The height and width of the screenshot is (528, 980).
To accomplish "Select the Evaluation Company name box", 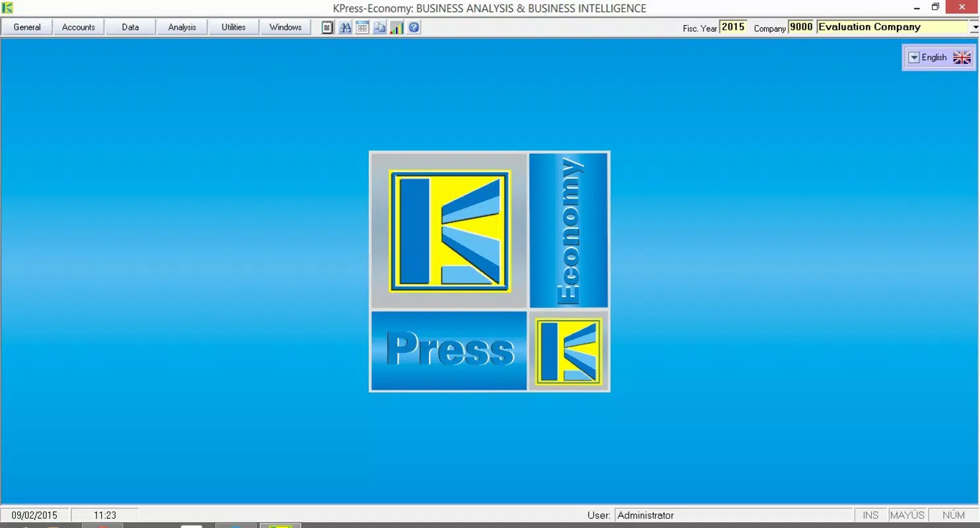I will point(893,27).
